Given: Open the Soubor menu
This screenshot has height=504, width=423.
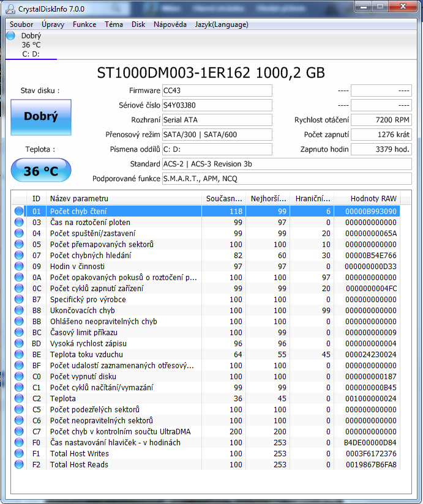Looking at the screenshot, I should click(21, 24).
